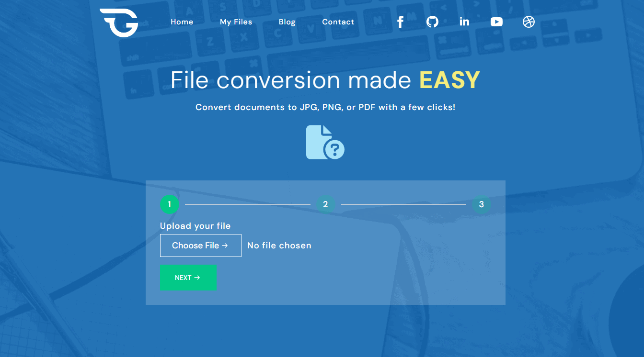Click the file question mark icon
Viewport: 644px width, 357px height.
[325, 142]
